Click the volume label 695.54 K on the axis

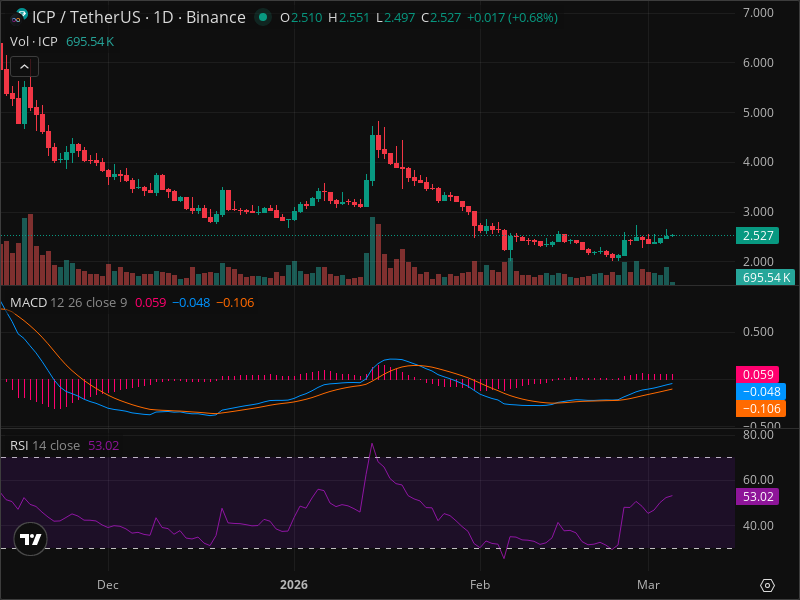[x=765, y=278]
